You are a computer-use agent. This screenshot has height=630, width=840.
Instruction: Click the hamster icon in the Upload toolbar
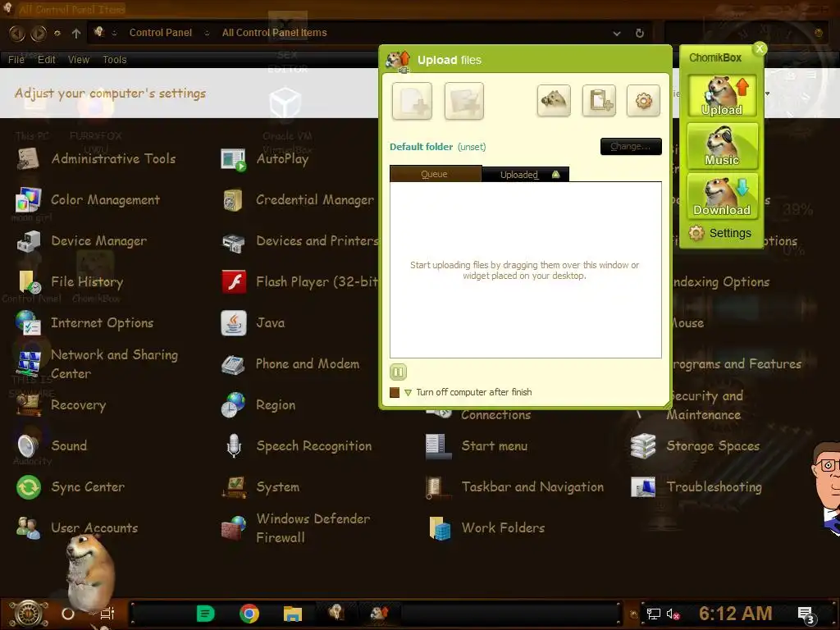554,100
